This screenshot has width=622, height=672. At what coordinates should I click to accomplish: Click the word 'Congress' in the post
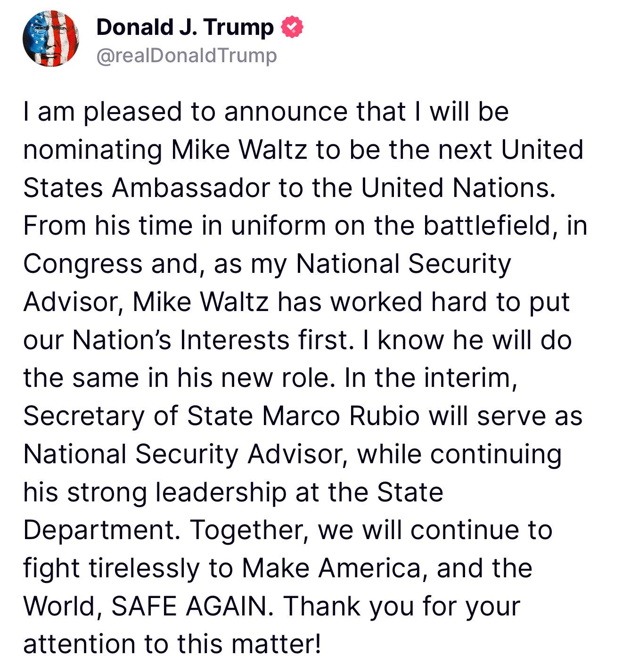tap(83, 264)
